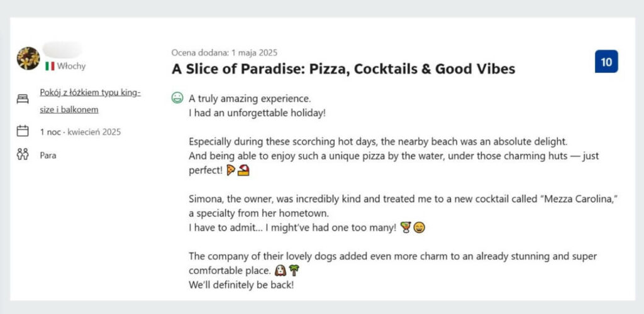Click the pizza slice emoji
Image resolution: width=644 pixels, height=314 pixels.
(x=231, y=170)
